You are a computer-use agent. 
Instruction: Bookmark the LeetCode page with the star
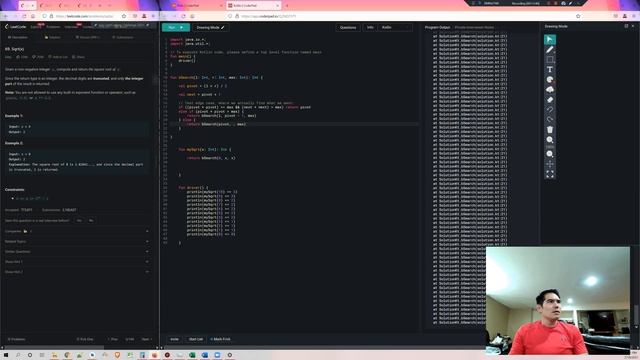click(124, 16)
